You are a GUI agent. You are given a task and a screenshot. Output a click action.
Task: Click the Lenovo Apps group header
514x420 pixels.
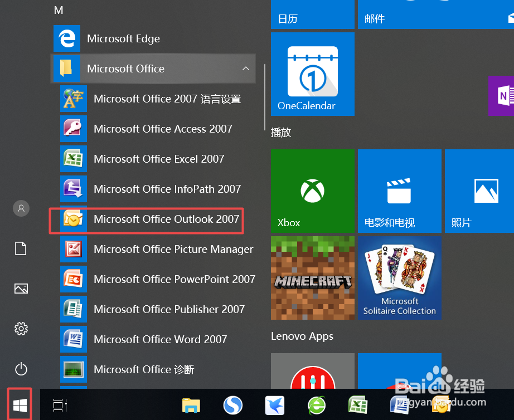tap(302, 336)
